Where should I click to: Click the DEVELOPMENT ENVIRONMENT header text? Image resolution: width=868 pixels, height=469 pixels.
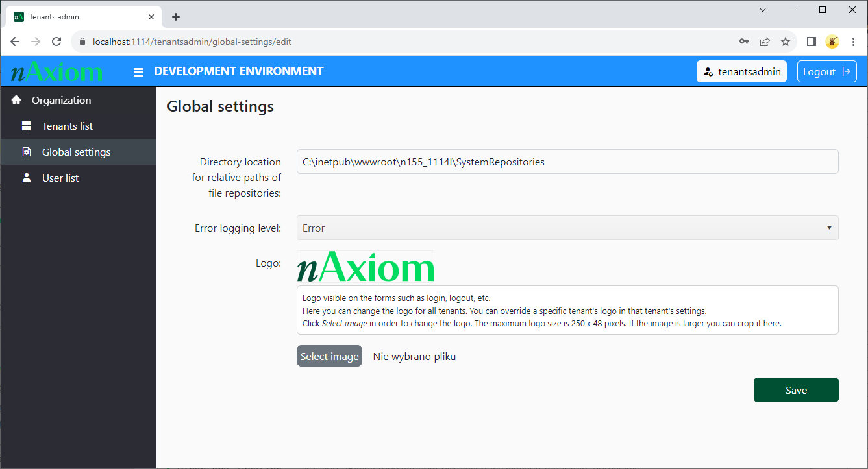239,71
